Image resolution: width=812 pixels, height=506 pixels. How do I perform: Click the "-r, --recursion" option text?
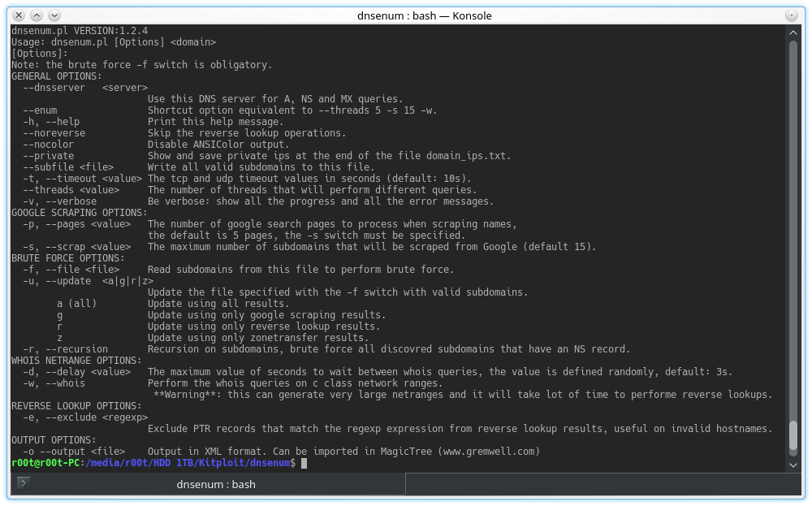[65, 349]
